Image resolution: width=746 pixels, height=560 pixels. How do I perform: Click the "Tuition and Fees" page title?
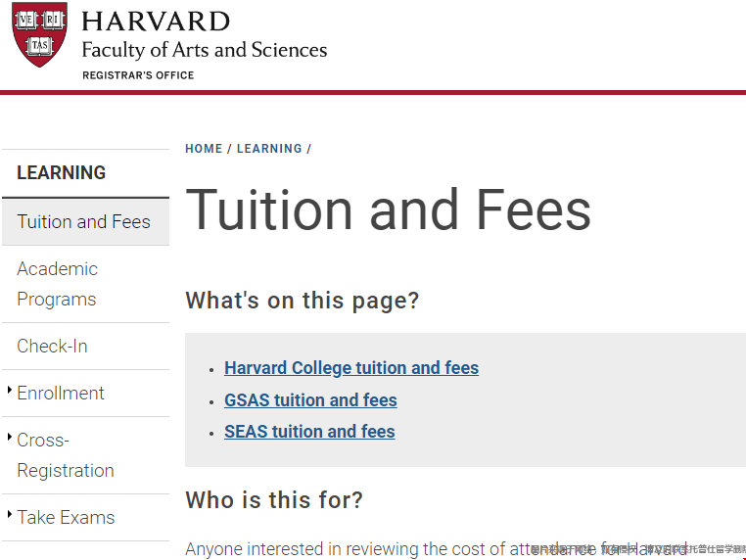click(x=389, y=210)
